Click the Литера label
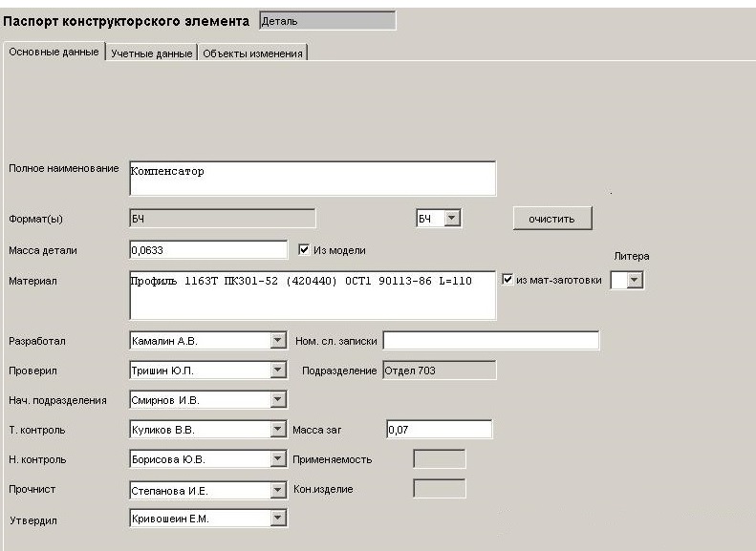The height and width of the screenshot is (551, 756). (632, 256)
